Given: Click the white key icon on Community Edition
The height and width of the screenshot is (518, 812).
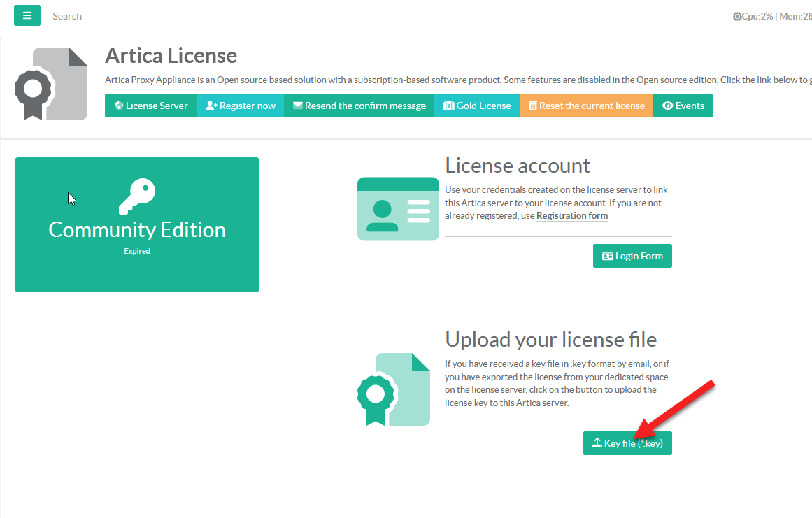Looking at the screenshot, I should click(x=137, y=196).
